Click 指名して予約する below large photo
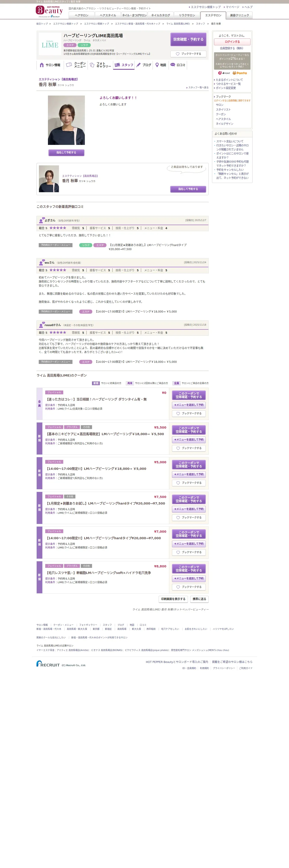The image size is (289, 868). pyautogui.click(x=66, y=153)
